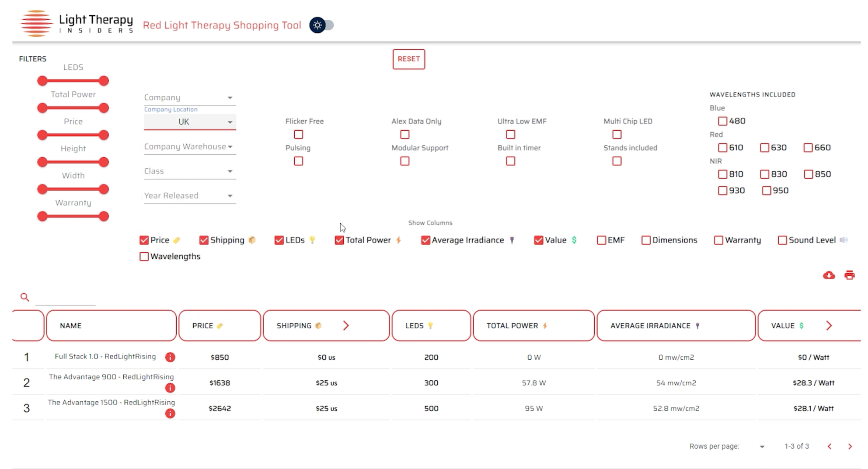Sort by TOTAL POWER column header
The width and height of the screenshot is (868, 469).
click(x=533, y=326)
